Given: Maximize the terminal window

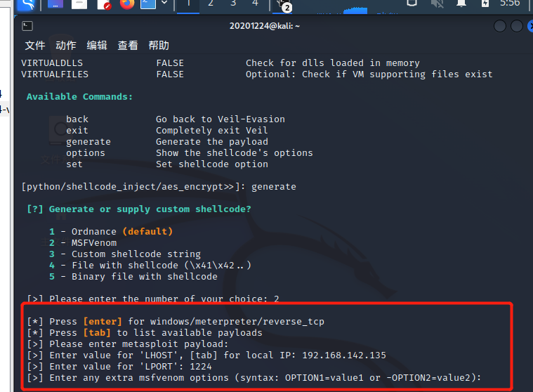Looking at the screenshot, I should (x=517, y=26).
